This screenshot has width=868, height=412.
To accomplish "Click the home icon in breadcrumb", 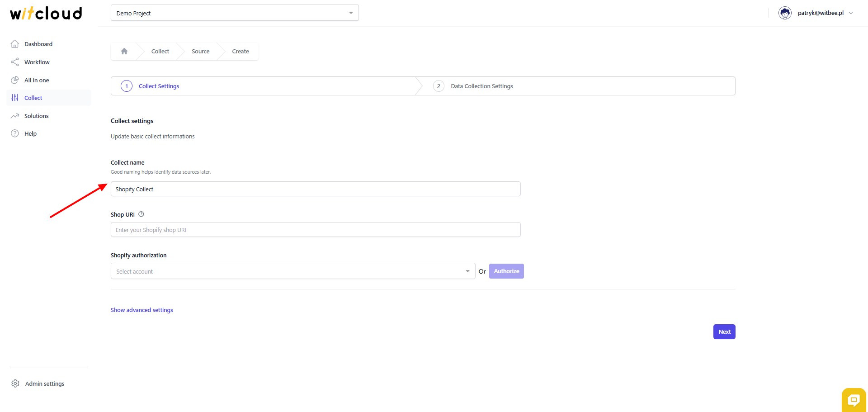I will click(x=124, y=51).
